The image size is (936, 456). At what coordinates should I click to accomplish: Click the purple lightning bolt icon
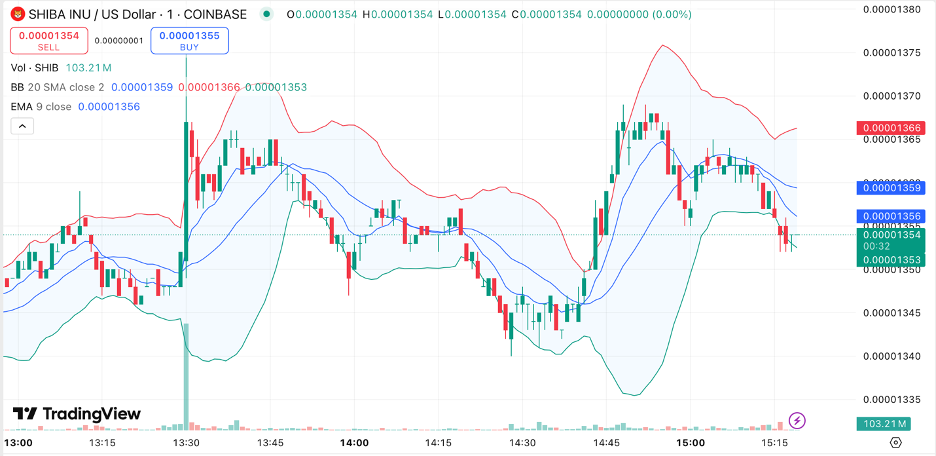(x=797, y=420)
